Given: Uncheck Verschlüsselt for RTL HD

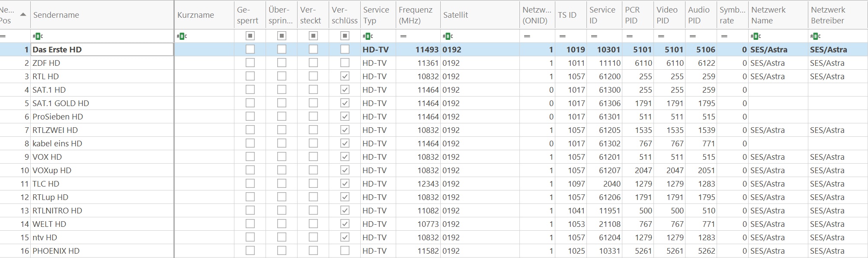Looking at the screenshot, I should point(345,76).
